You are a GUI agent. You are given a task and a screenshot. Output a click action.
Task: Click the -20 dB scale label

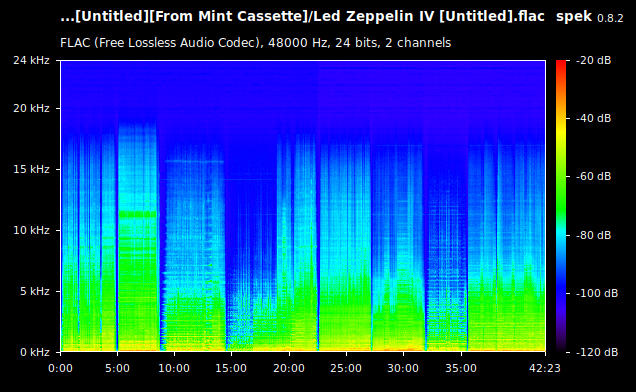point(593,60)
